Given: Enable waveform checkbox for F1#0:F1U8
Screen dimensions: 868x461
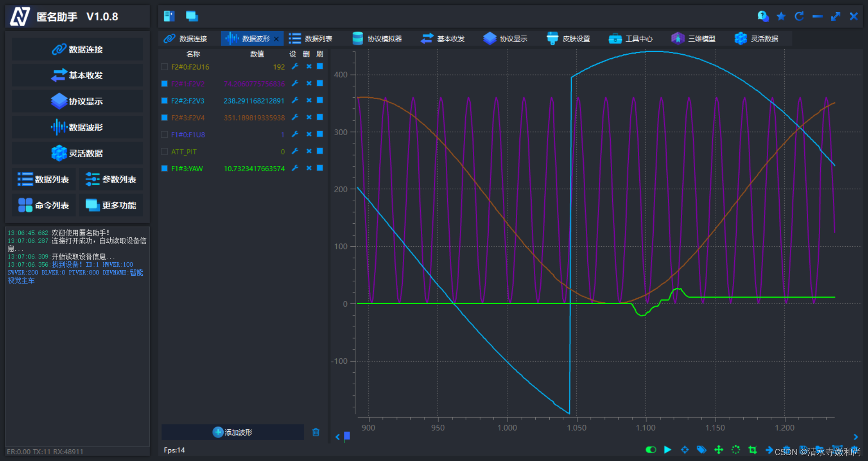Looking at the screenshot, I should click(x=165, y=134).
